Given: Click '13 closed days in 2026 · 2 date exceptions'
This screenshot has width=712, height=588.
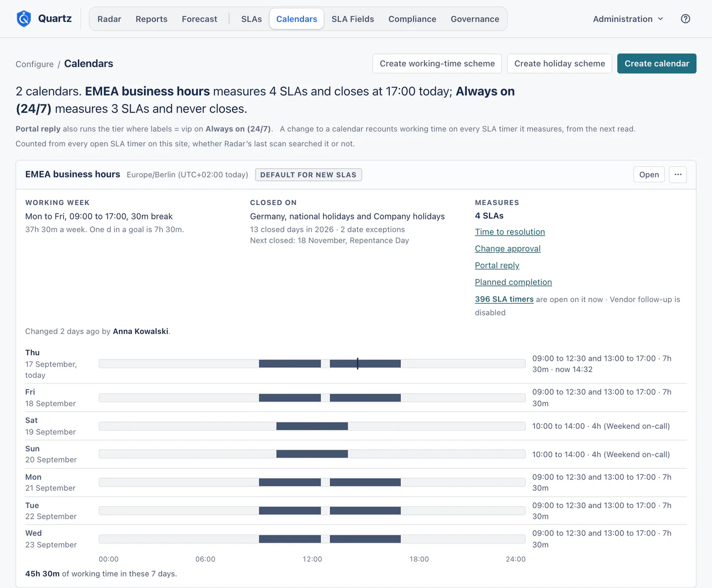Looking at the screenshot, I should pos(328,230).
